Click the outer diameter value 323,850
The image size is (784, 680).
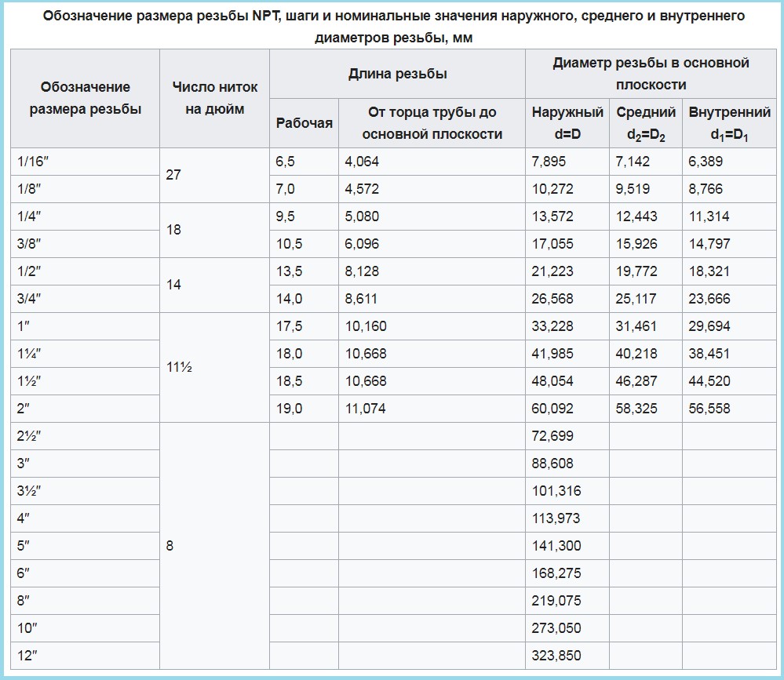pyautogui.click(x=556, y=656)
